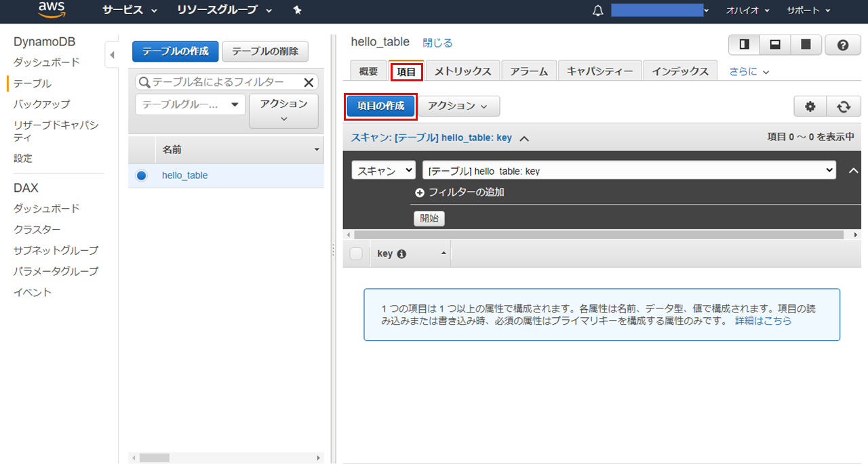Switch to side-by-side split pane layout
Image resolution: width=868 pixels, height=465 pixels.
744,45
